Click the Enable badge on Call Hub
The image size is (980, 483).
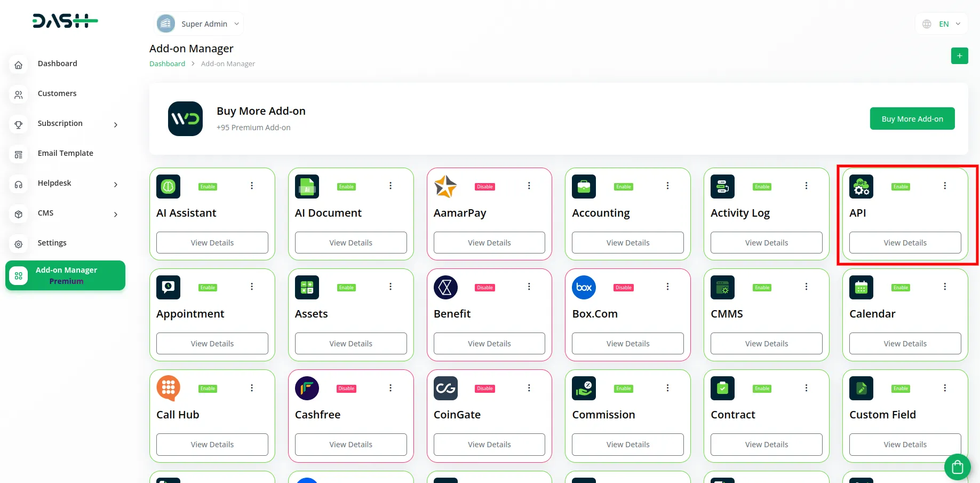pyautogui.click(x=208, y=389)
